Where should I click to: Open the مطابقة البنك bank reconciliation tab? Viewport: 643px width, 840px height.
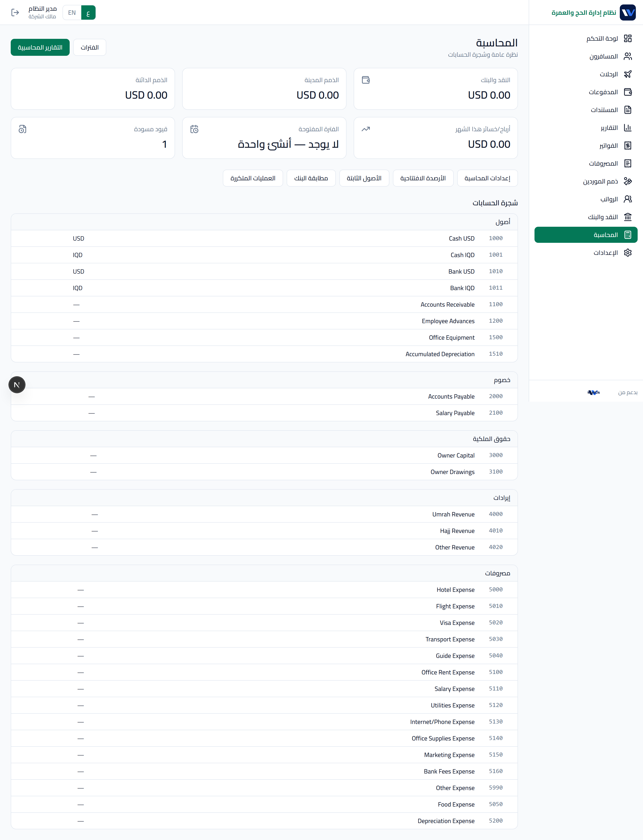point(311,178)
